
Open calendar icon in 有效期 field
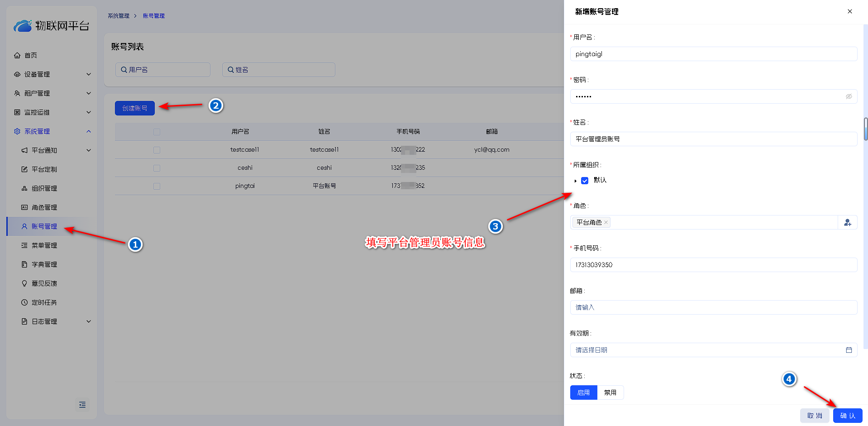click(x=849, y=350)
